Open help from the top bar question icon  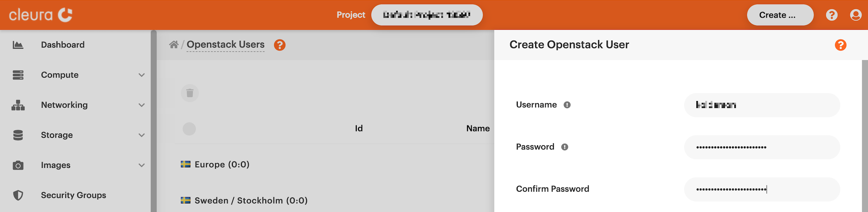tap(831, 15)
